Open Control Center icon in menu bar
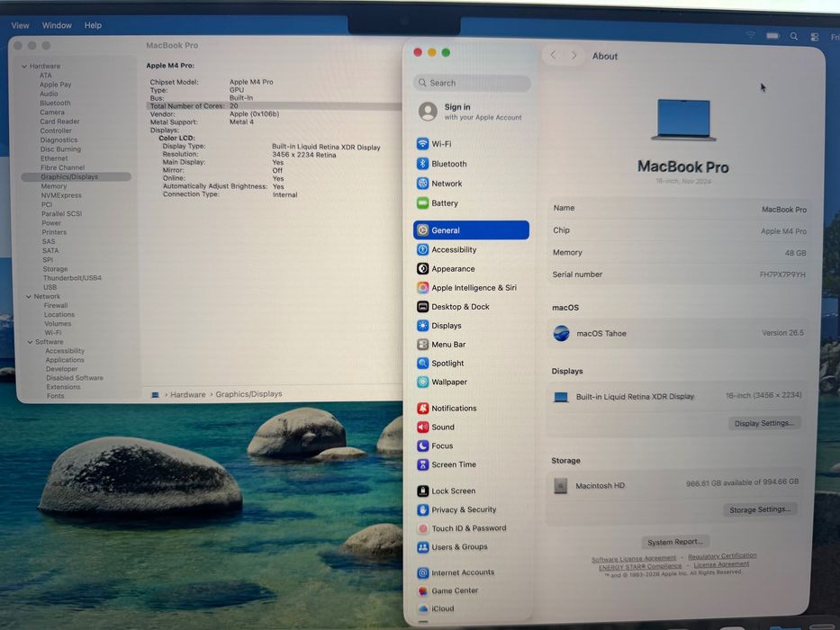840x630 pixels. (x=814, y=36)
